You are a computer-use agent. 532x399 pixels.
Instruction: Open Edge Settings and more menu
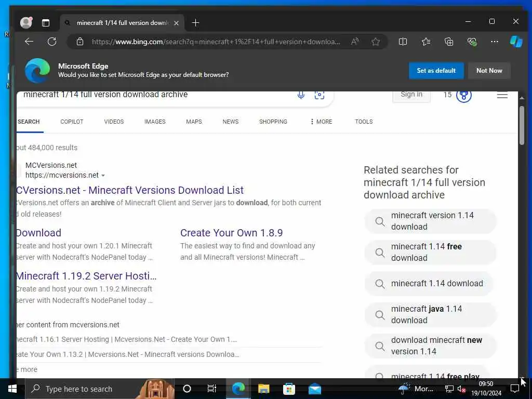(495, 42)
